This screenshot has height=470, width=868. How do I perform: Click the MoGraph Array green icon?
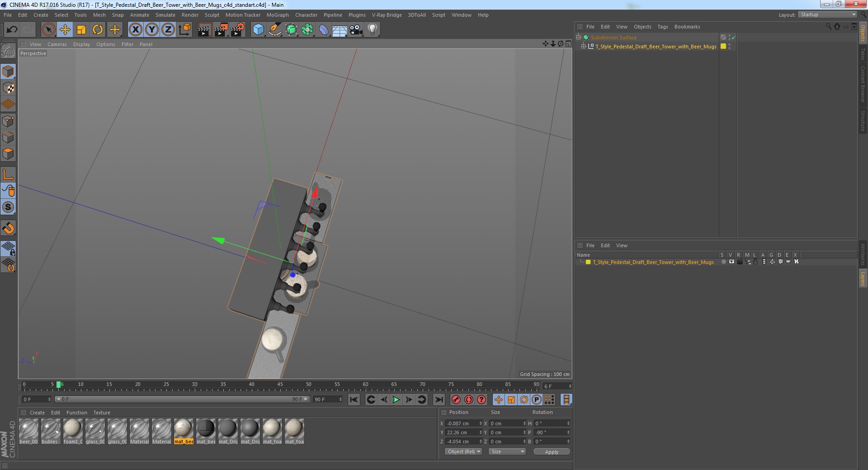(x=307, y=30)
